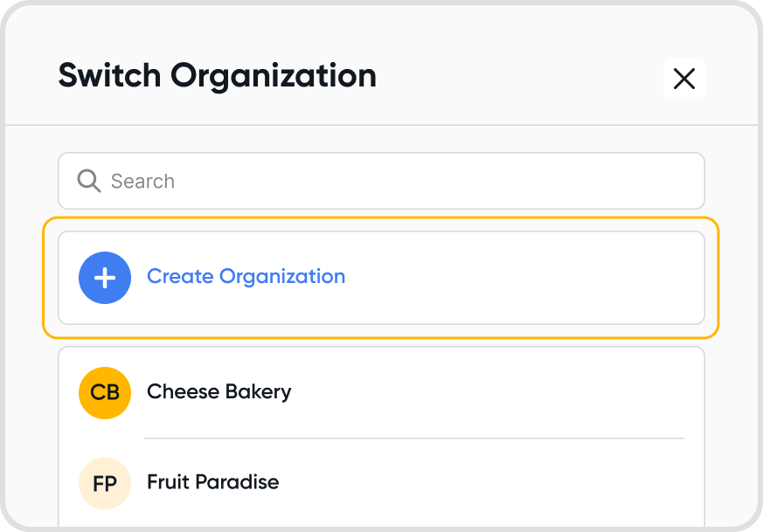The image size is (763, 532).
Task: Click the Switch Organization dialog title
Action: click(x=217, y=76)
